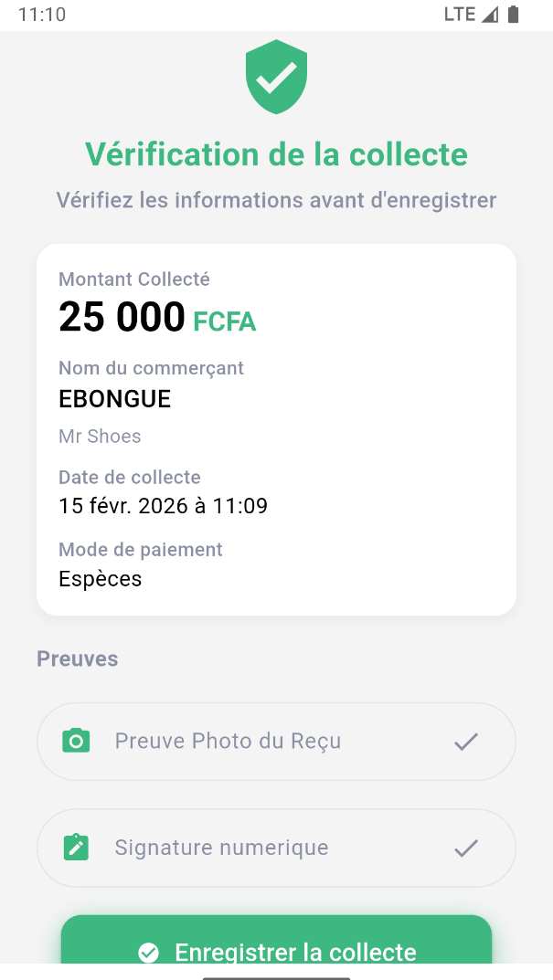Screen dimensions: 553x980
Task: Click the white checkmark in the shield
Action: (276, 77)
